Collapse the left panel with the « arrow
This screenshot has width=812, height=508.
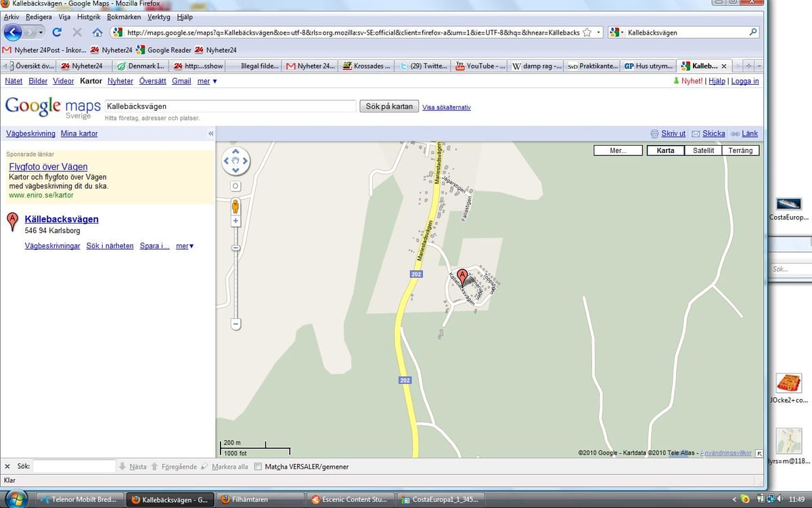(210, 133)
